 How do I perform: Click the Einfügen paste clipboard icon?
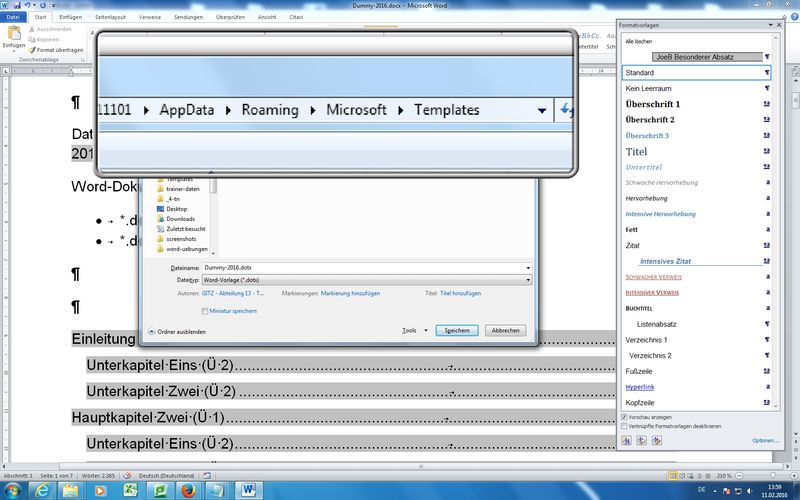pos(14,33)
